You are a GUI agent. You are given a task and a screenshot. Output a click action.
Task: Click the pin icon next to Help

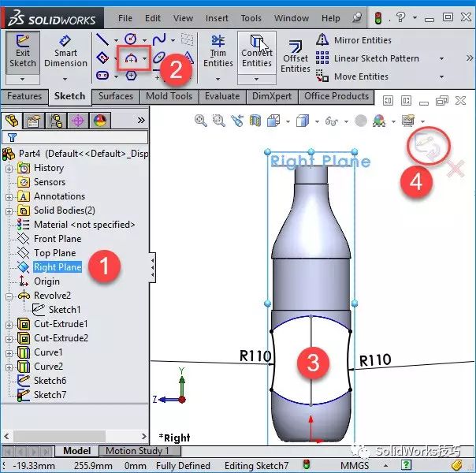(357, 17)
